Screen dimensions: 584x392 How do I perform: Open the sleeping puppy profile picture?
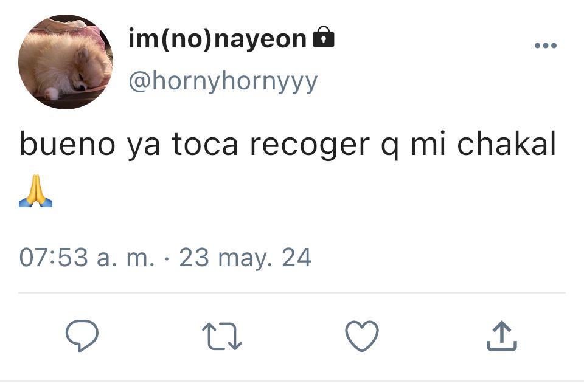(66, 62)
